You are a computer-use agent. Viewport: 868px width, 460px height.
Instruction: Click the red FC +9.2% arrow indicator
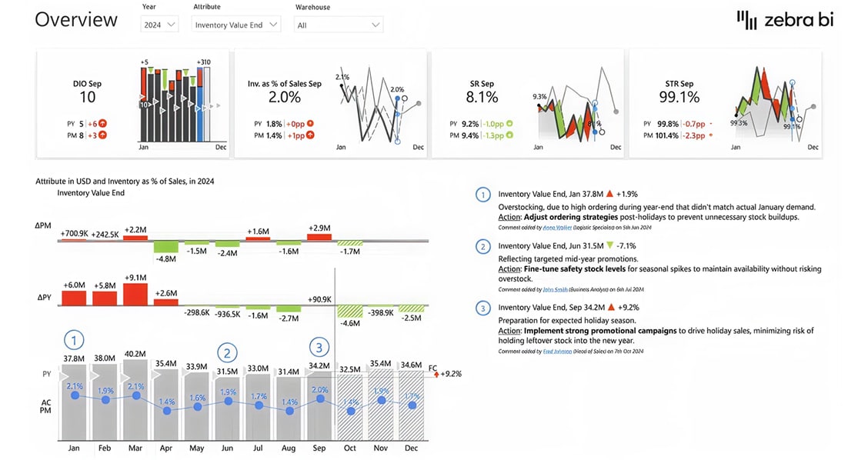tap(436, 374)
